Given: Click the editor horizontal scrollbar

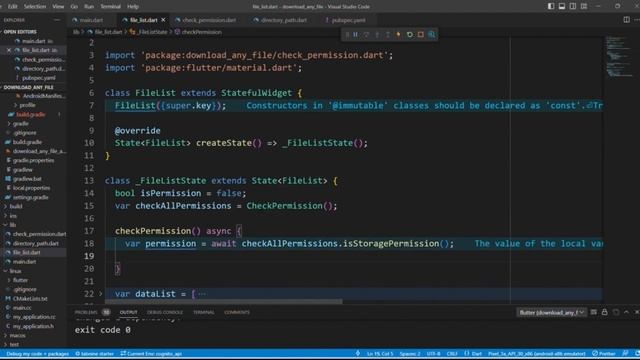Looking at the screenshot, I should [224, 302].
